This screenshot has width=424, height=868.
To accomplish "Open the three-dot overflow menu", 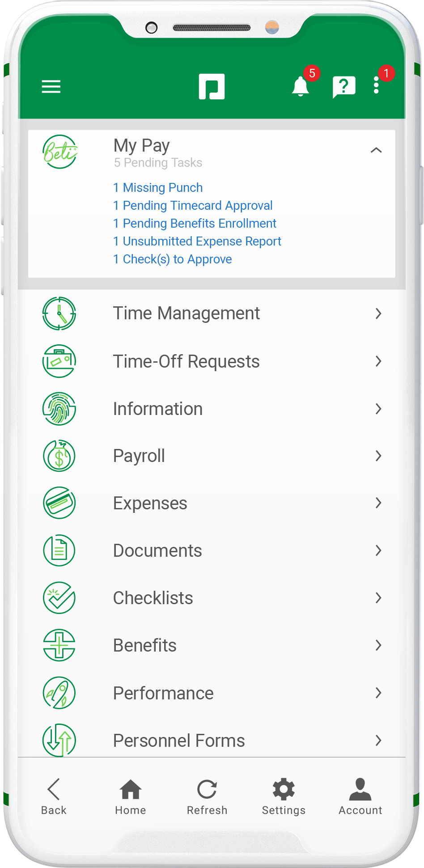I will 376,85.
